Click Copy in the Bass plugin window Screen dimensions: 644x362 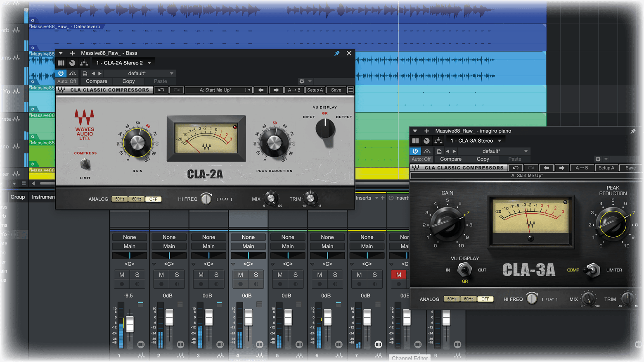128,81
